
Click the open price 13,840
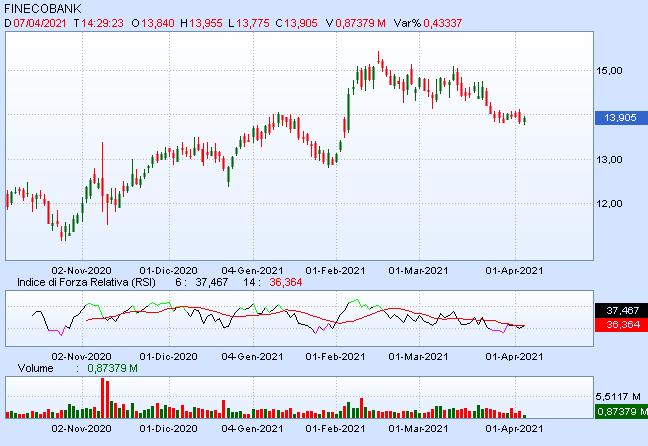[x=158, y=23]
